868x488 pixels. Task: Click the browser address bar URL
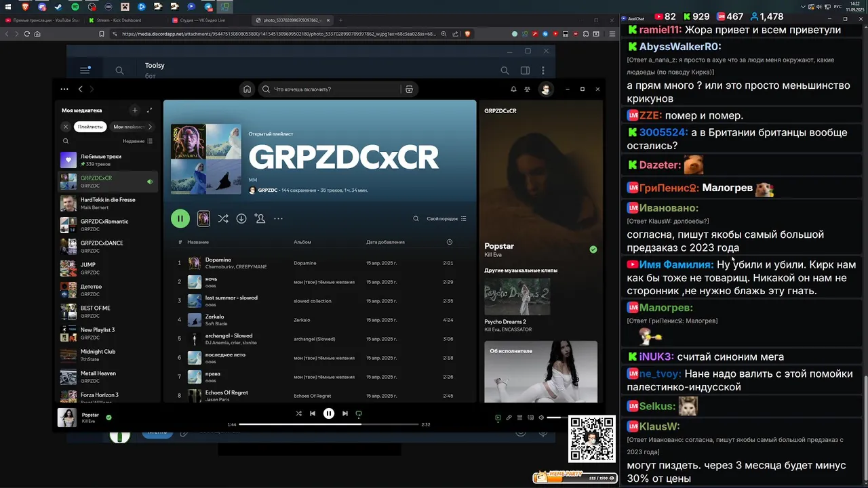[x=278, y=34]
